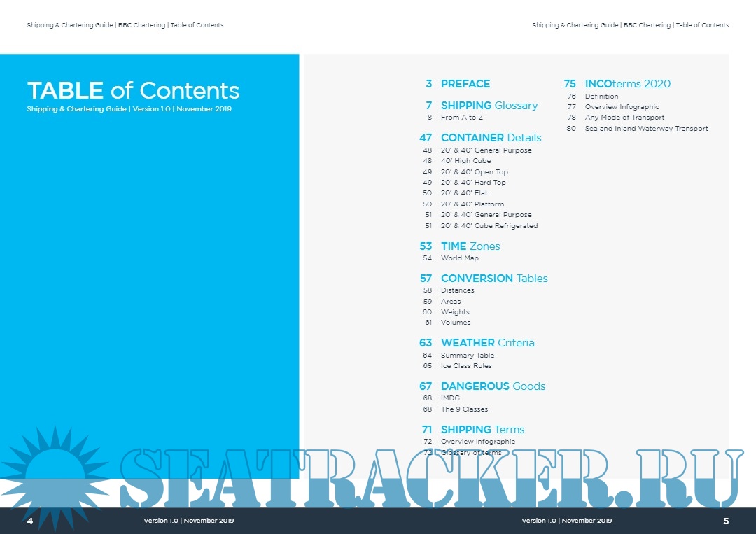
Task: Go to the SHIPPING Glossary heading
Action: (489, 106)
